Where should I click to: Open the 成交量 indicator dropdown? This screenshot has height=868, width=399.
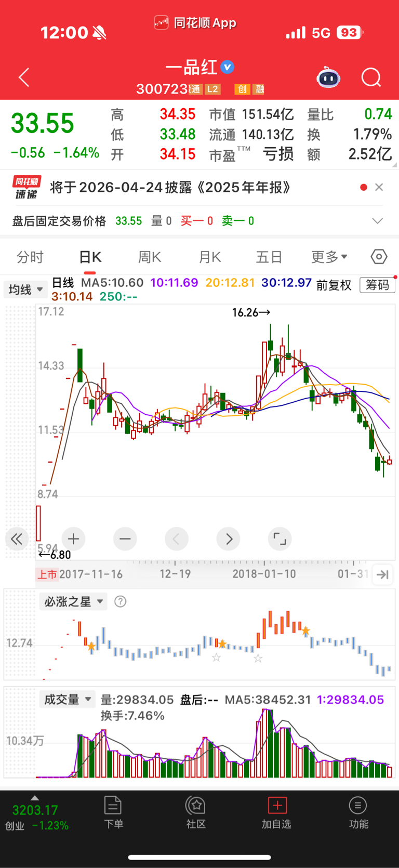[x=68, y=700]
